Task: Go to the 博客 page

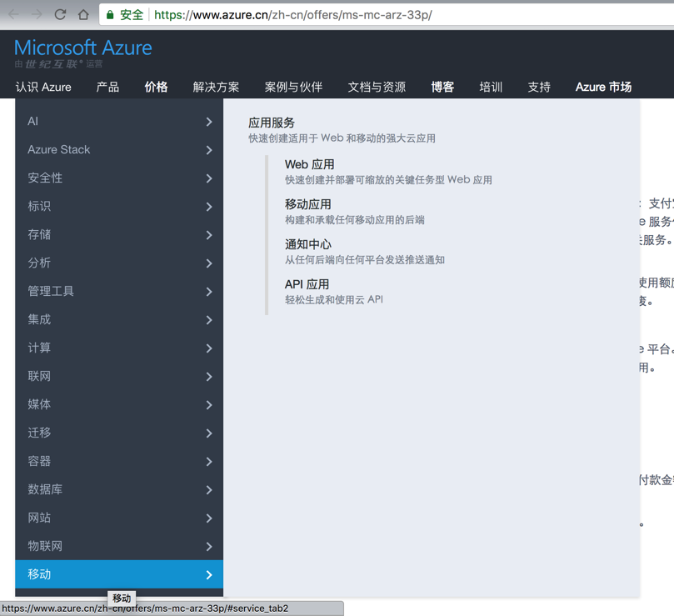Action: click(442, 87)
